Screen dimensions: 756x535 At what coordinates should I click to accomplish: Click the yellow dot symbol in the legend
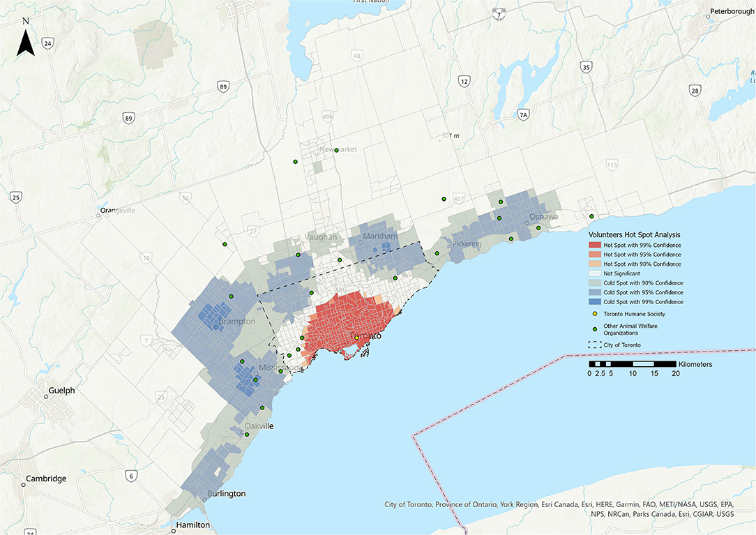(594, 314)
